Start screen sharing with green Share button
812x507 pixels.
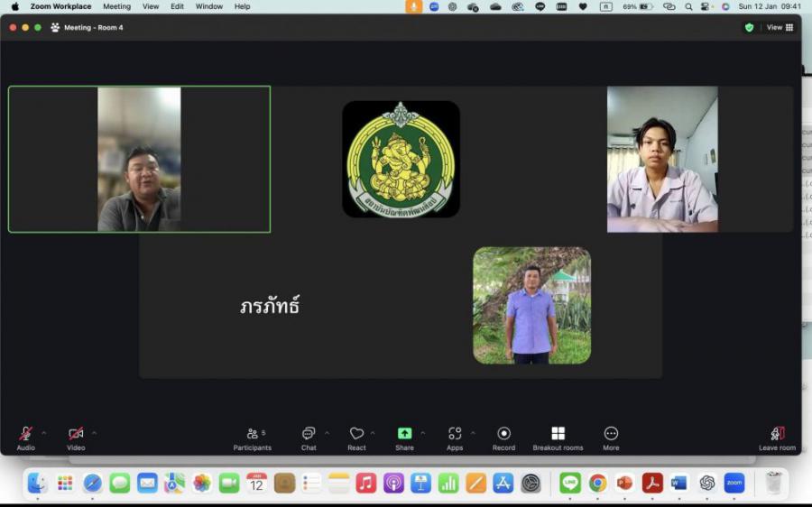404,438
